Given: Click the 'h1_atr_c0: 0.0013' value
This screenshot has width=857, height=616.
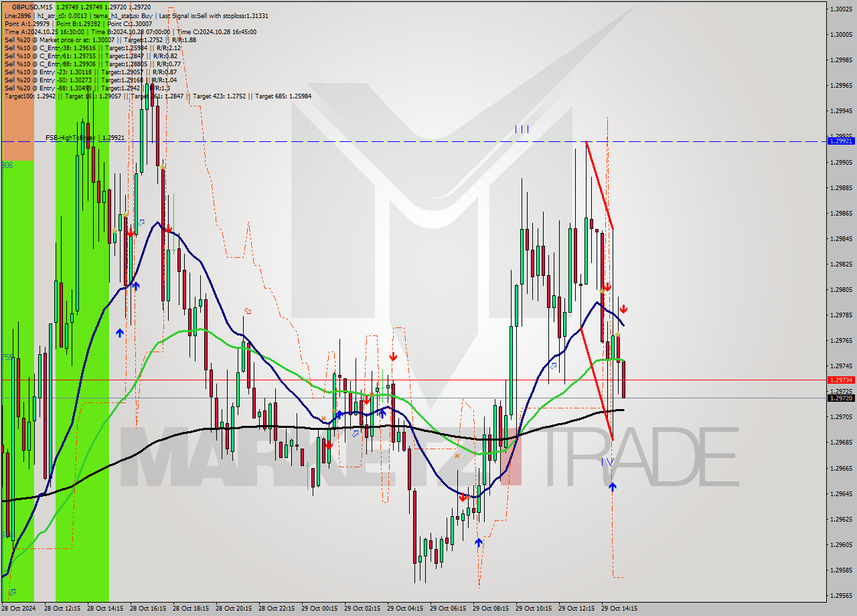Looking at the screenshot, I should pos(64,15).
